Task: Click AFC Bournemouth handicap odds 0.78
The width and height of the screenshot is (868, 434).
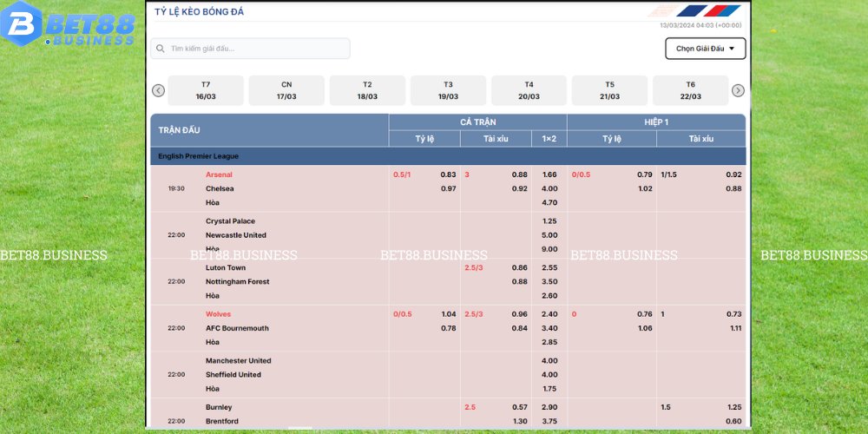Action: tap(448, 328)
